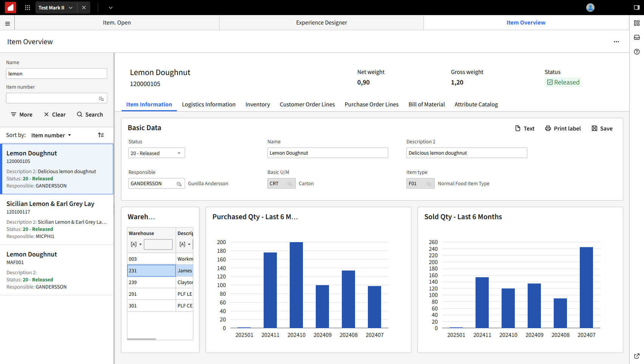Open the Attribute Catalog tab
644x364 pixels.
476,104
